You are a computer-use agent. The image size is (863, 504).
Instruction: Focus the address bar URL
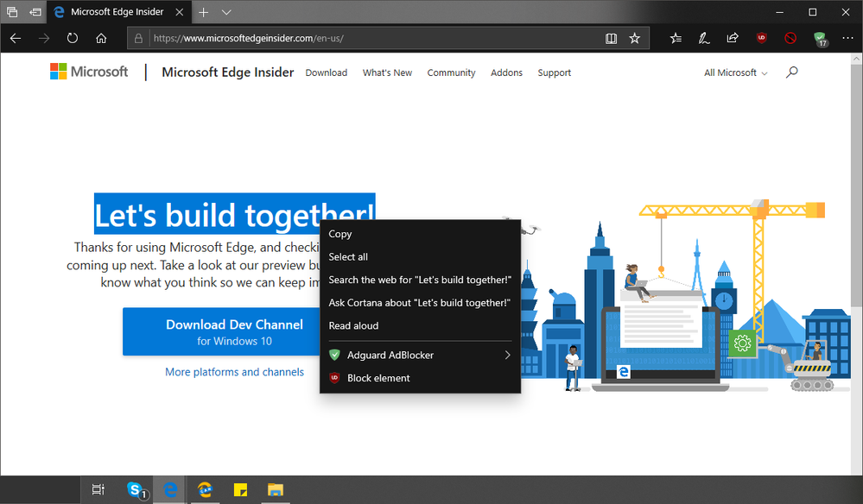click(x=374, y=39)
